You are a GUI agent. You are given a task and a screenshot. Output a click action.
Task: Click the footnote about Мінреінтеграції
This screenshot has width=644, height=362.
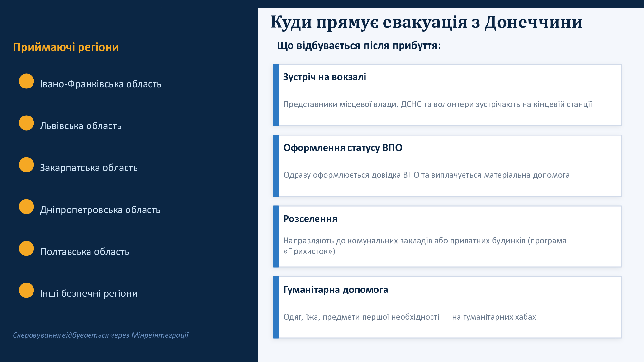coord(100,335)
